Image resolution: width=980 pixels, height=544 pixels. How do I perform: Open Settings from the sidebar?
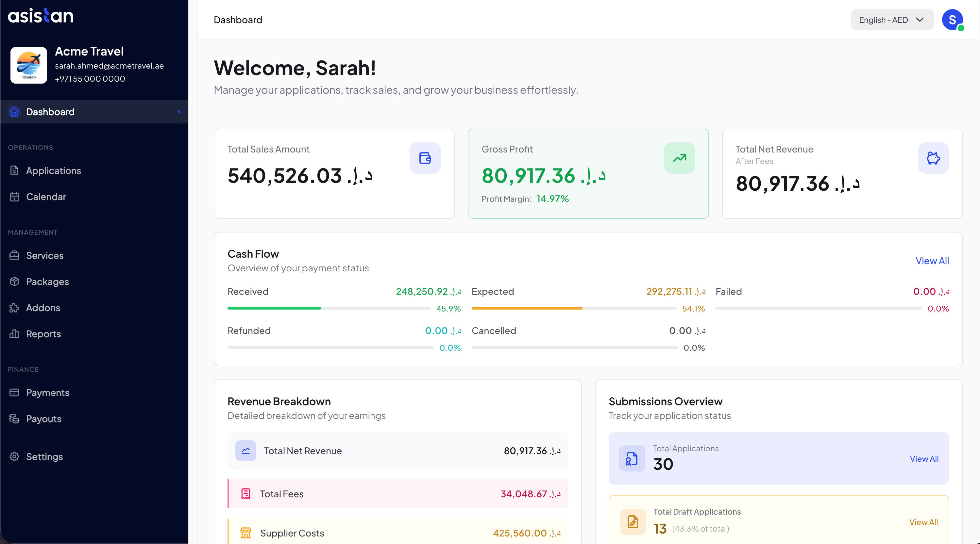pyautogui.click(x=44, y=456)
